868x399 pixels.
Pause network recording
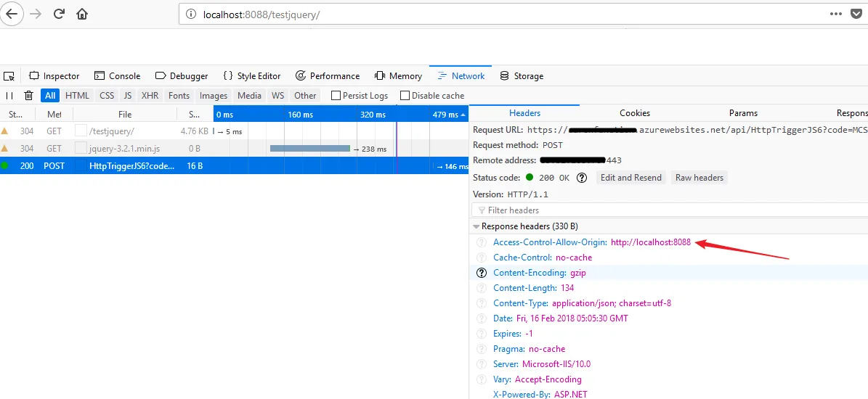pyautogui.click(x=9, y=96)
